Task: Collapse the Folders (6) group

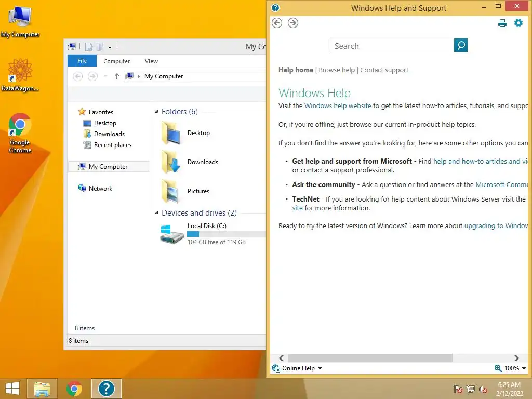Action: tap(156, 112)
